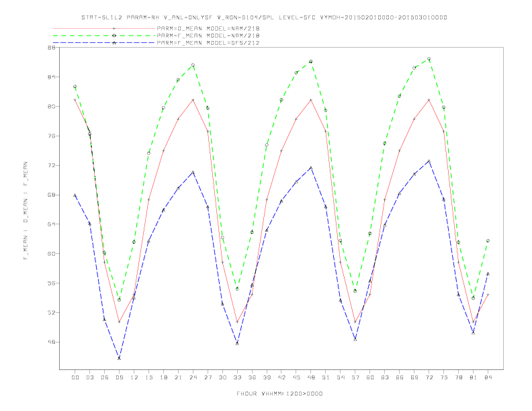532x411 pixels.
Task: Click x-axis tick label 54
Action: coord(341,377)
